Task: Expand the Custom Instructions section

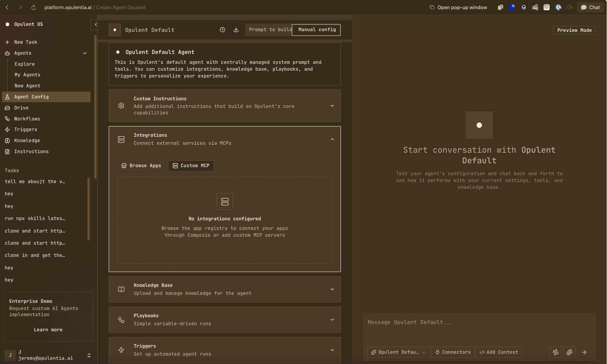Action: [x=332, y=106]
